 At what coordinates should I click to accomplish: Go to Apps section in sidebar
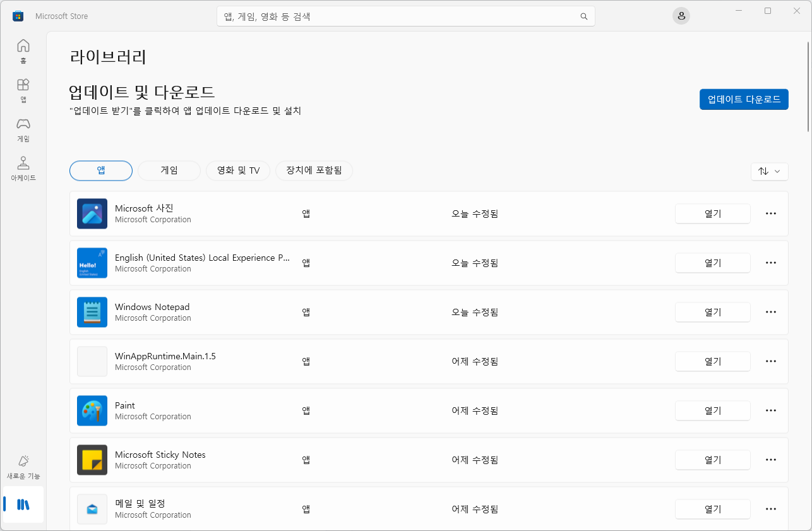pyautogui.click(x=23, y=90)
